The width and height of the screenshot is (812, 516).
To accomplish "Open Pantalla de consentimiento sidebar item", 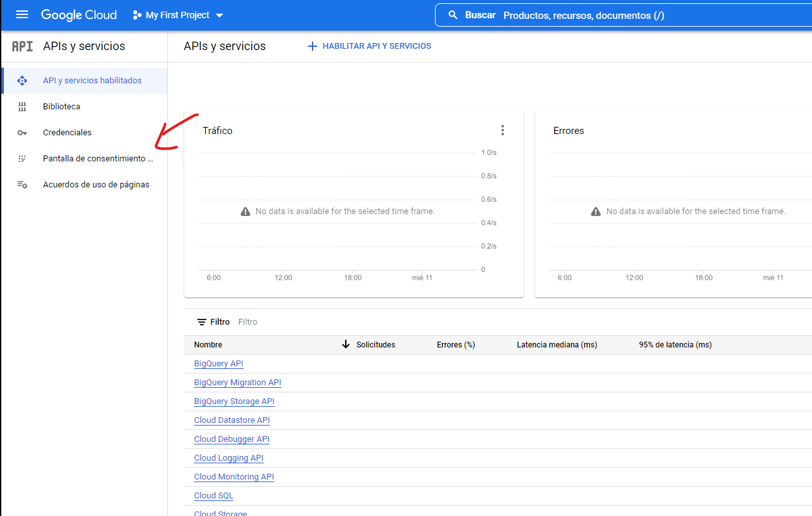I will [x=84, y=159].
